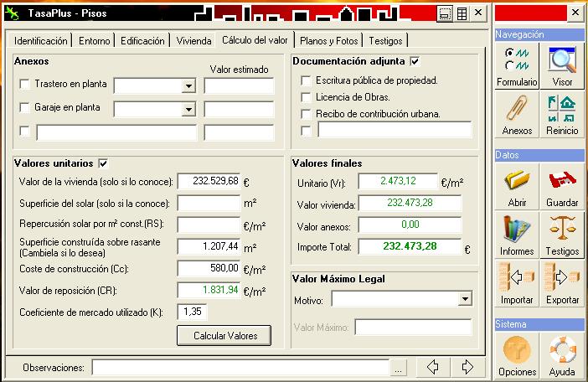Click Calcular Valores button

[x=224, y=336]
